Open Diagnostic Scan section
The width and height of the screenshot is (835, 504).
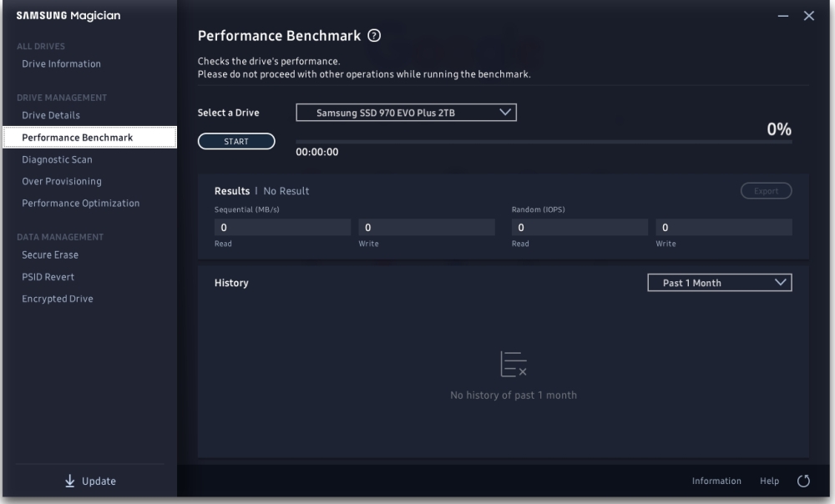57,159
